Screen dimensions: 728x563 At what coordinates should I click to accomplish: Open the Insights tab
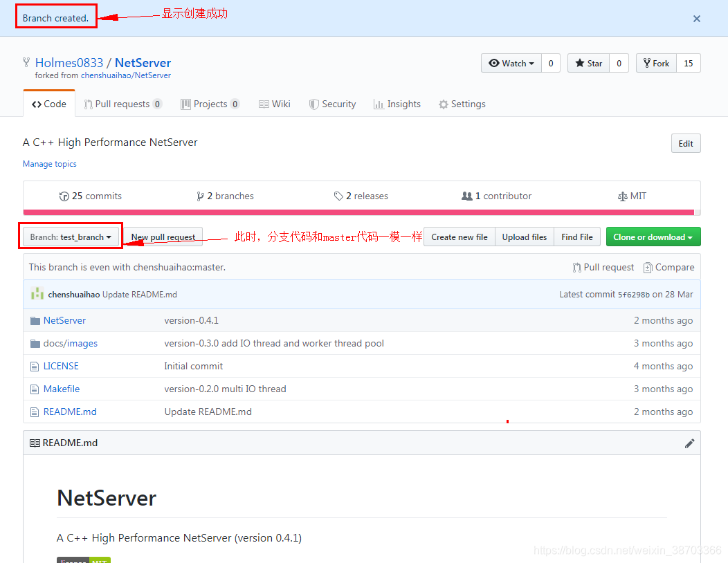(397, 104)
